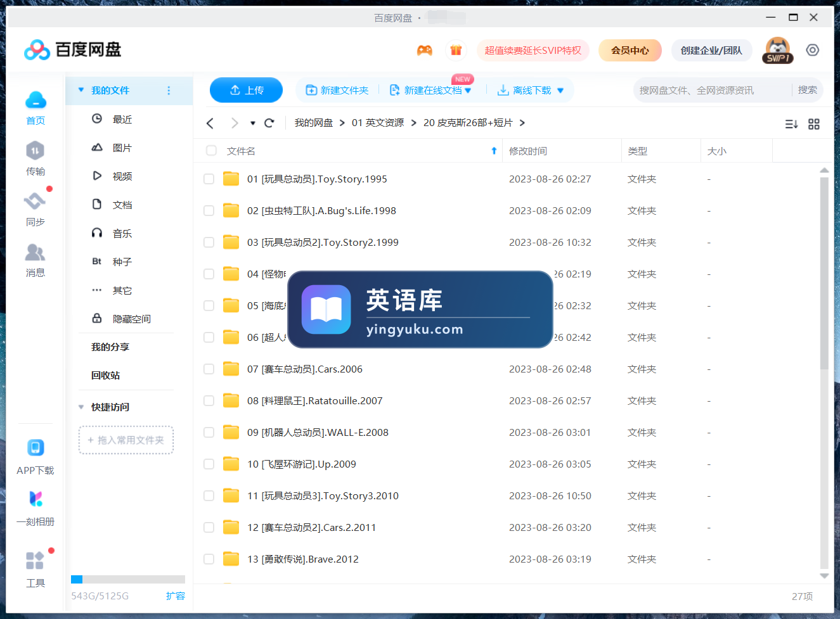Viewport: 840px width, 619px height.
Task: Open the user avatar with SVIP badge
Action: coord(777,49)
